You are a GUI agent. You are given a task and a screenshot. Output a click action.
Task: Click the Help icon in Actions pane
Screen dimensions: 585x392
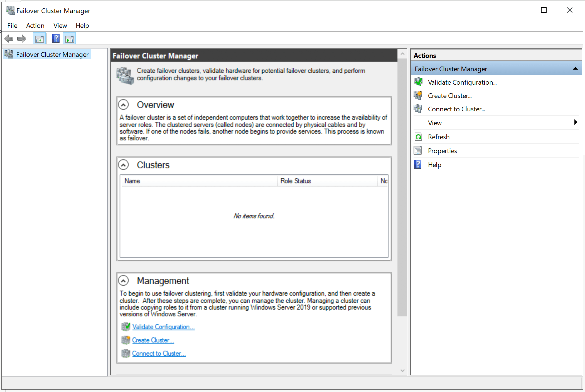(x=418, y=165)
